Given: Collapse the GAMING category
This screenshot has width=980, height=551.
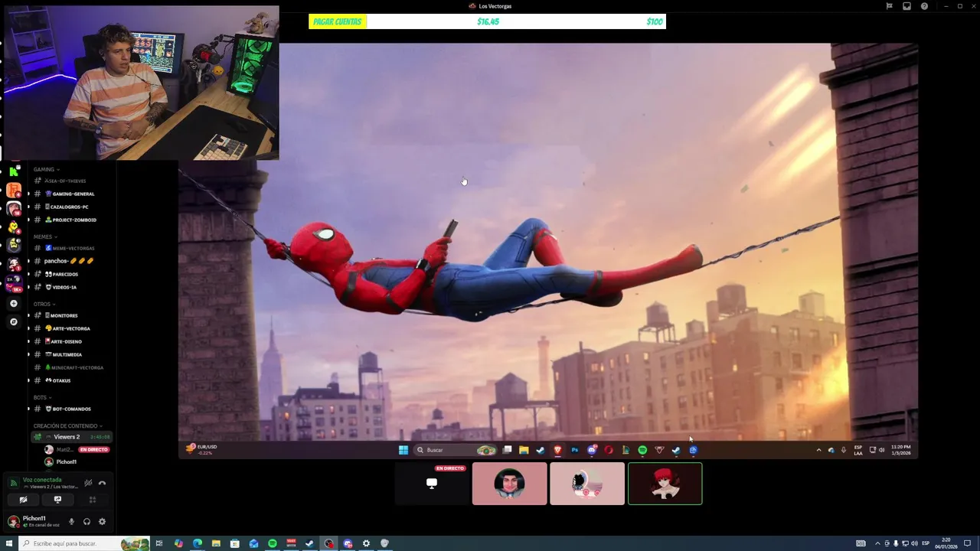Looking at the screenshot, I should [47, 169].
